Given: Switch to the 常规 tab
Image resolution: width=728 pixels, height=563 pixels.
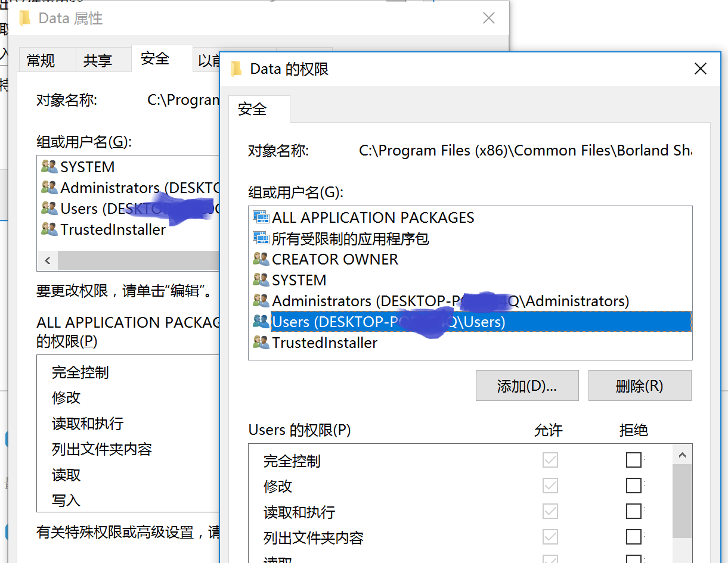Looking at the screenshot, I should pos(39,58).
